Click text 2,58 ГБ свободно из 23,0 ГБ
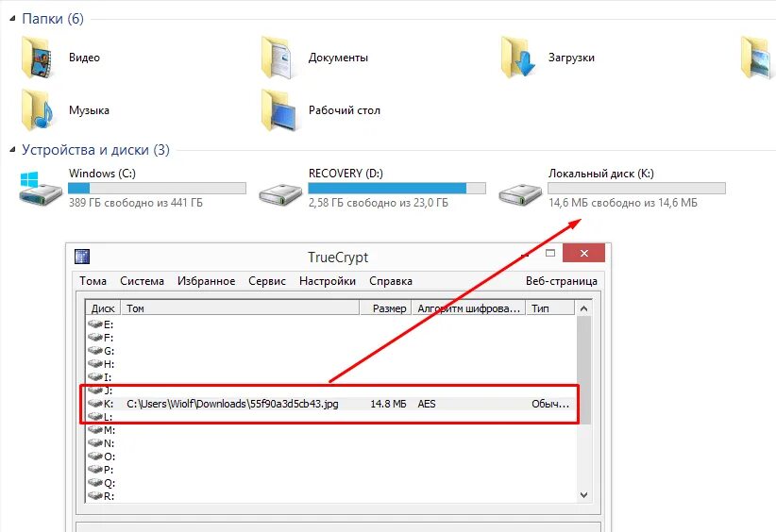Screen dimensions: 776x532 point(379,203)
